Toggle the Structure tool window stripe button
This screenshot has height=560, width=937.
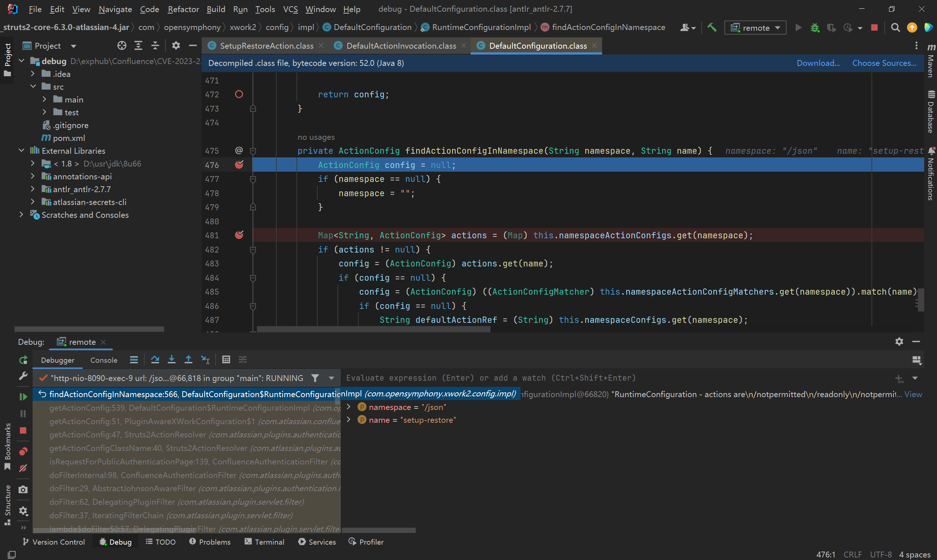7,505
